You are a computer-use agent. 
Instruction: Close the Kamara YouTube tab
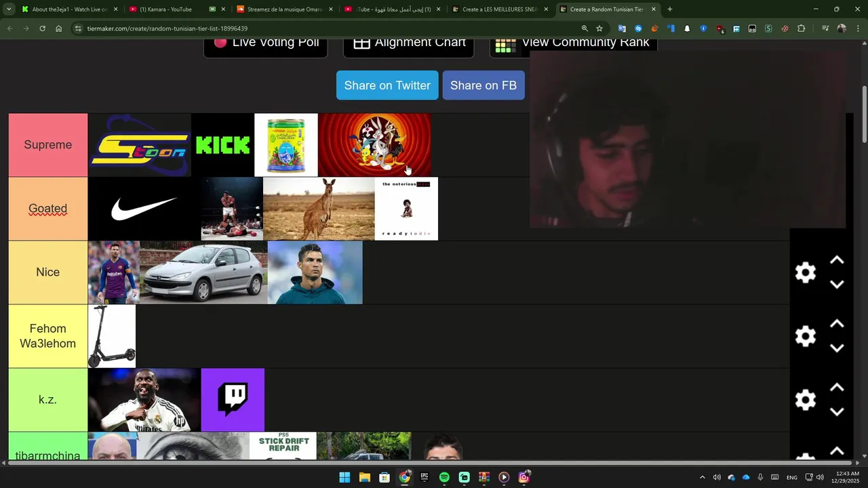click(223, 9)
